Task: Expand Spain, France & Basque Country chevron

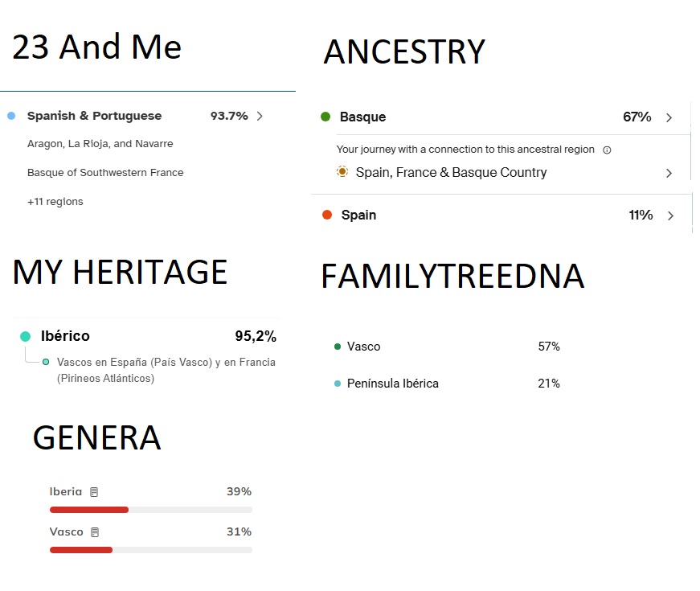Action: pos(669,173)
